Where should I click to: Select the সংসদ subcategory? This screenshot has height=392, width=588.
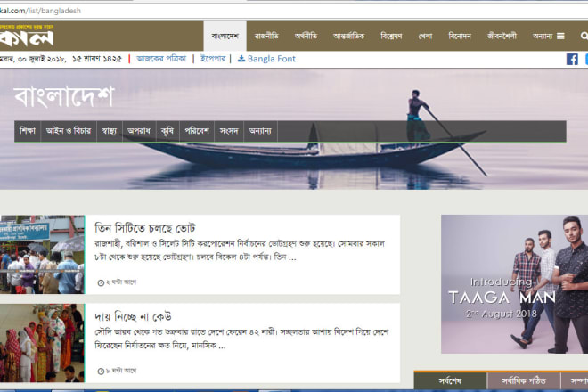pyautogui.click(x=229, y=131)
